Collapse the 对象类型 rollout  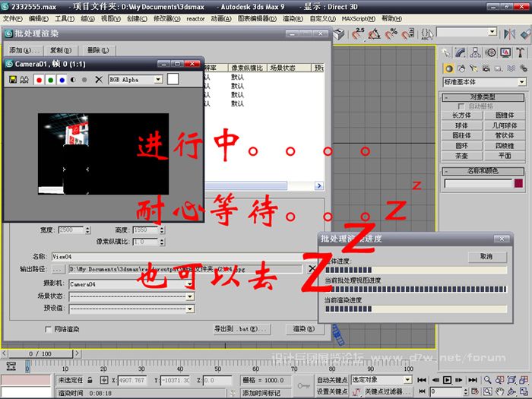483,97
